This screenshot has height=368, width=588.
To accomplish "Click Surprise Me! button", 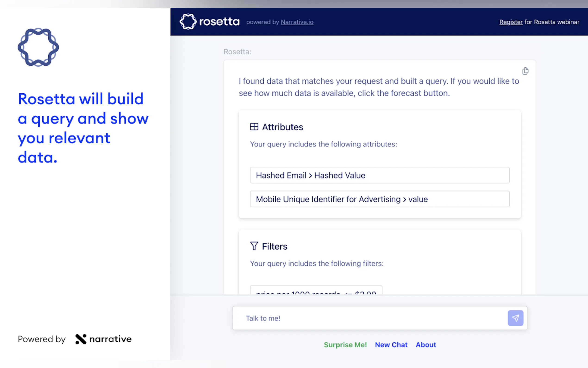I will 345,345.
